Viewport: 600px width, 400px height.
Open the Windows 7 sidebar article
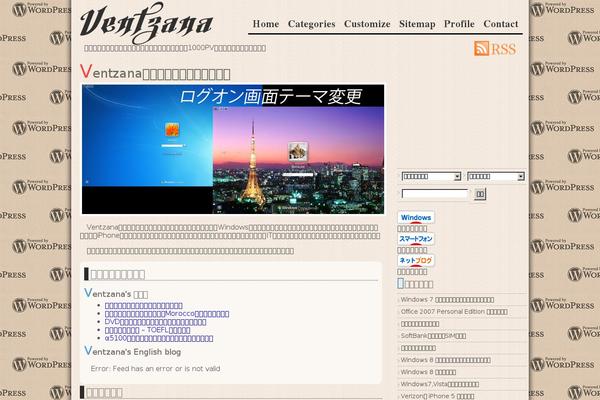click(x=447, y=300)
